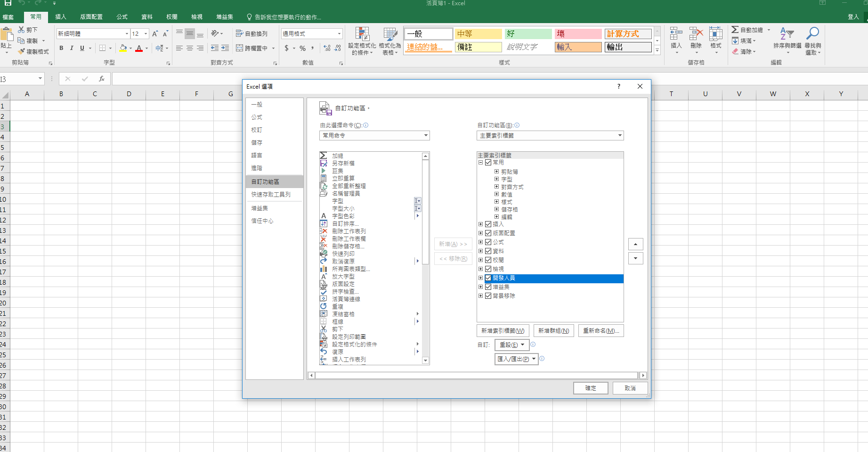Open the 重設 dropdown button
868x452 pixels.
(512, 345)
